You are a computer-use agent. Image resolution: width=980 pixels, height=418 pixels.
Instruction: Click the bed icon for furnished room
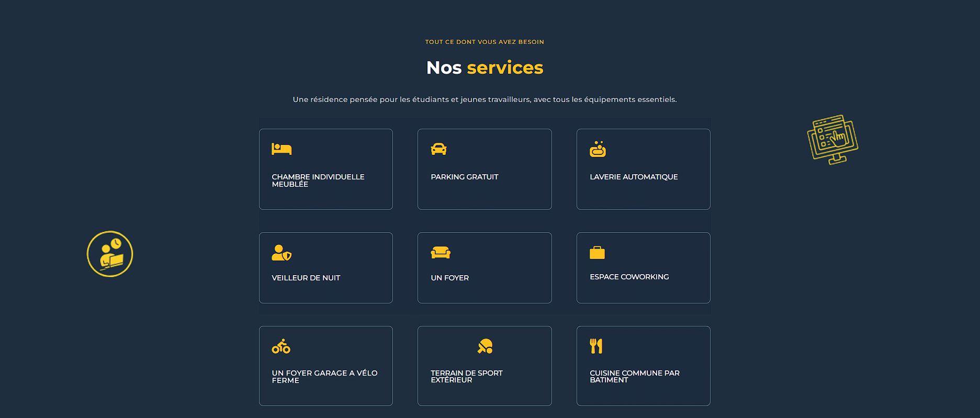tap(281, 149)
